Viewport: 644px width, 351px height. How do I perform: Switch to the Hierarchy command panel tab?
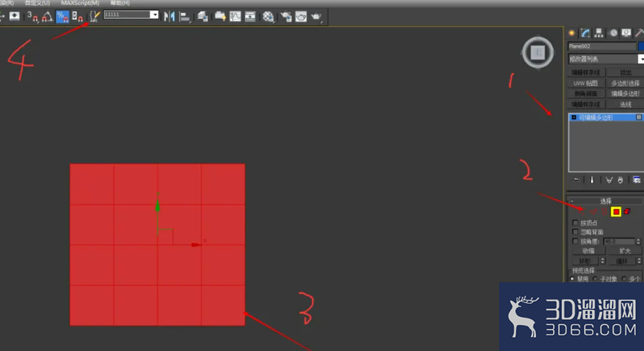599,33
